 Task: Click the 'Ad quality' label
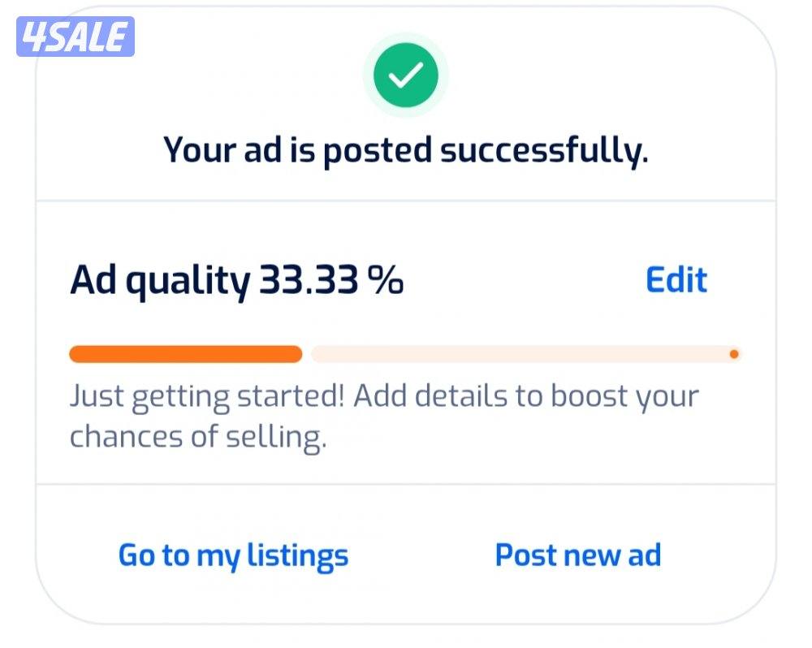click(x=160, y=281)
